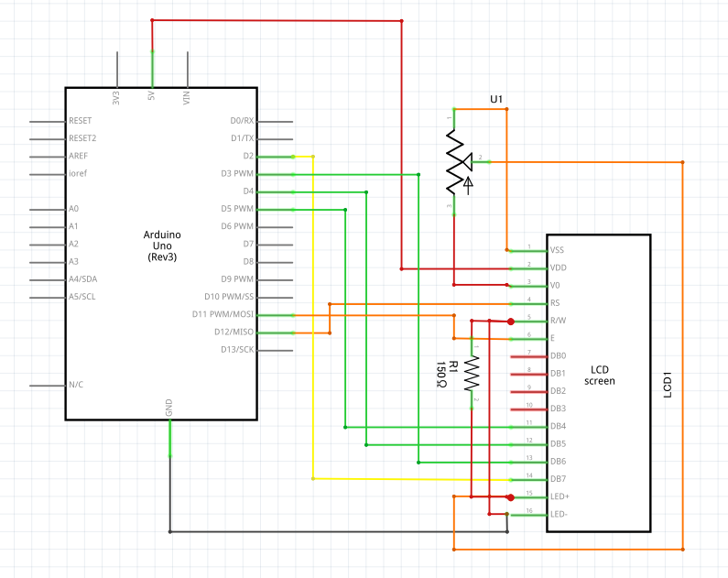728x578 pixels.
Task: Click the D12/MISO pin label
Action: click(x=234, y=332)
